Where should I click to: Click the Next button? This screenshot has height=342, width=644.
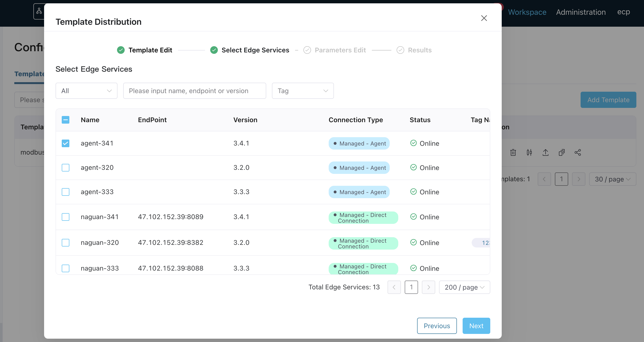pos(476,326)
